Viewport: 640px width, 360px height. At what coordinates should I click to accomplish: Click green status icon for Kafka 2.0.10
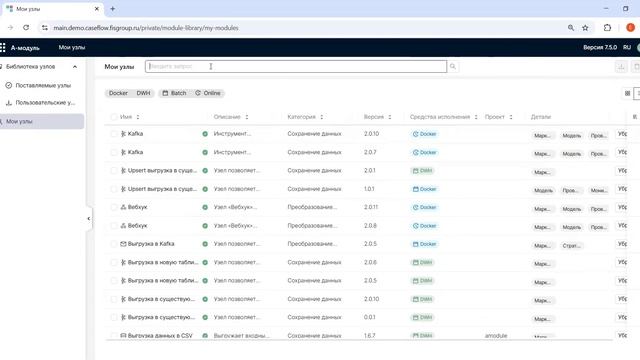coord(205,134)
